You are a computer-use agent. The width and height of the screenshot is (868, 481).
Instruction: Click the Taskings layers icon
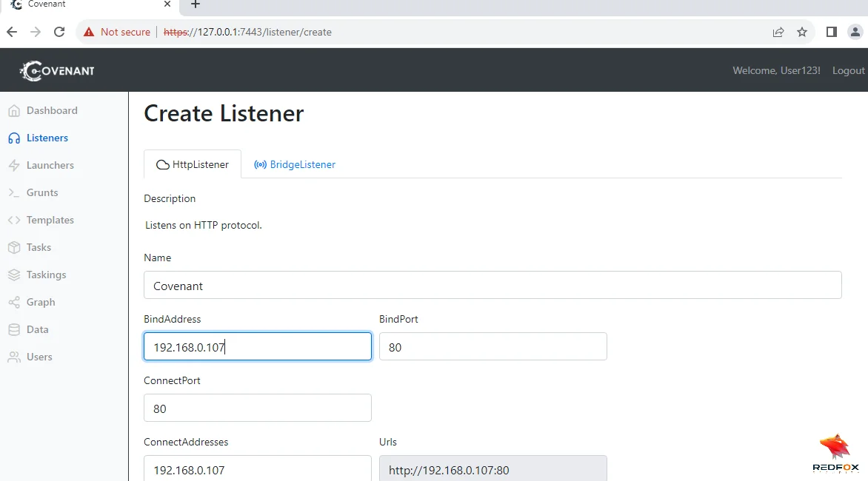tap(13, 275)
